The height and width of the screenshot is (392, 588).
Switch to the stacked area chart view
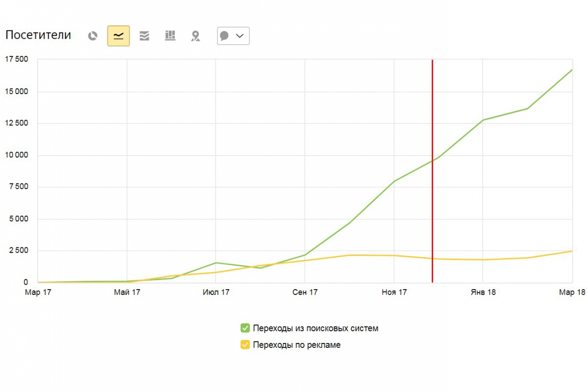click(144, 36)
